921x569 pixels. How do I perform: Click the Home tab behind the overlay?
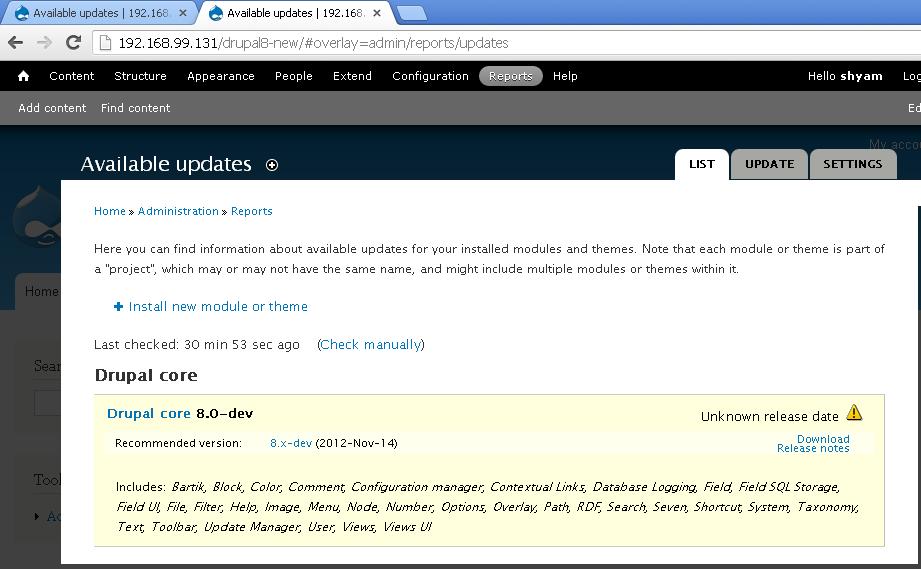38,291
